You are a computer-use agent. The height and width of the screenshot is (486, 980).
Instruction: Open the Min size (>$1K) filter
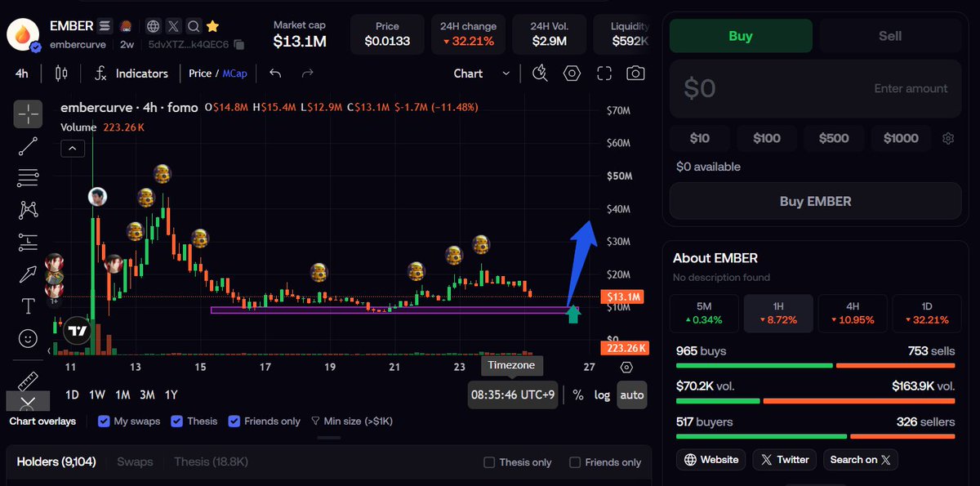click(x=352, y=421)
